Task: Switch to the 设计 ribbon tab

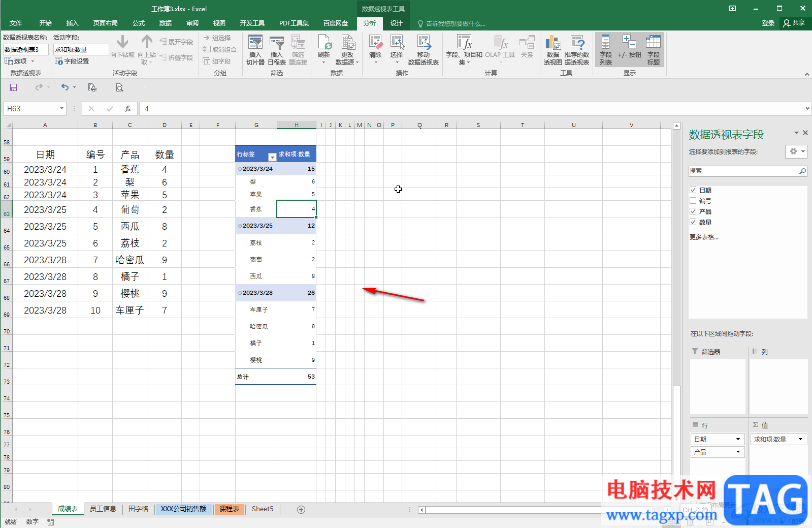Action: pyautogui.click(x=397, y=23)
